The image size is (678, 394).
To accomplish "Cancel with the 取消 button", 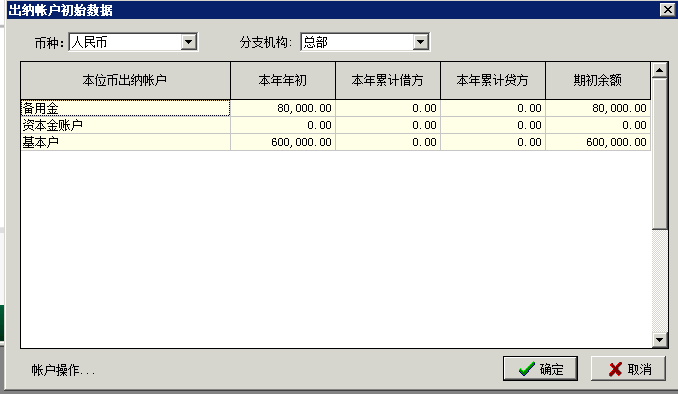I will click(x=628, y=368).
